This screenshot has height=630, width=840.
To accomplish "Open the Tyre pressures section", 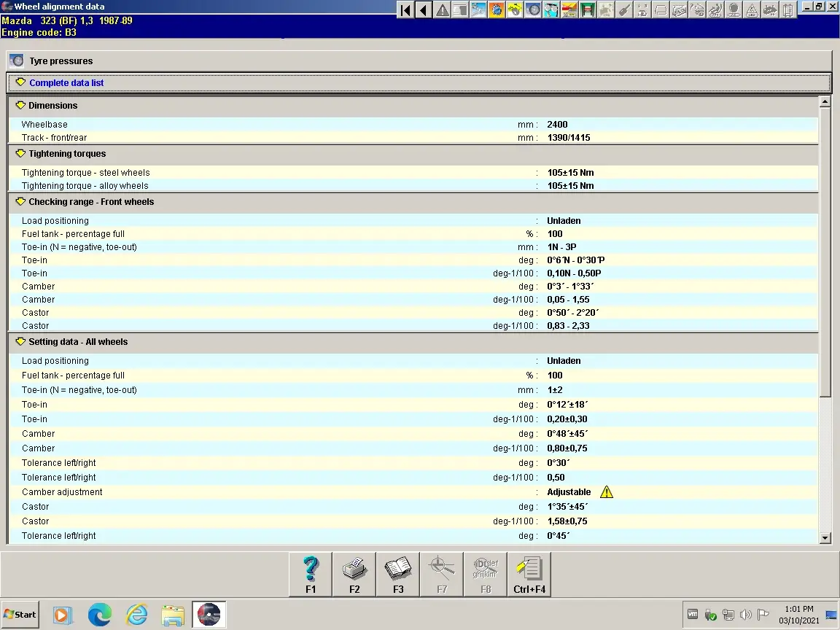I will point(61,61).
